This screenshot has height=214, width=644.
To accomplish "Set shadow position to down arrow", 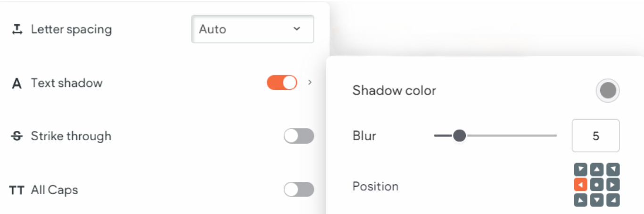I will click(x=597, y=200).
